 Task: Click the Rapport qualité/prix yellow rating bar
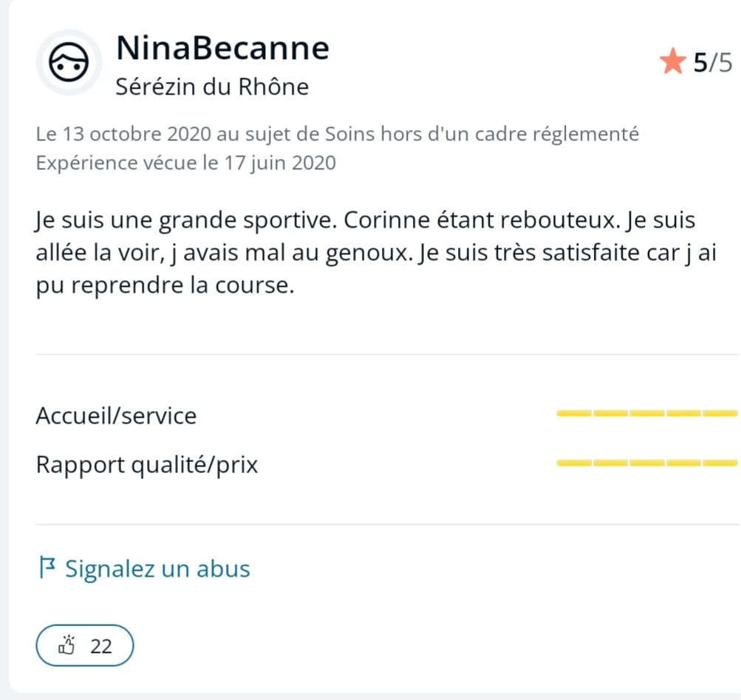[647, 463]
